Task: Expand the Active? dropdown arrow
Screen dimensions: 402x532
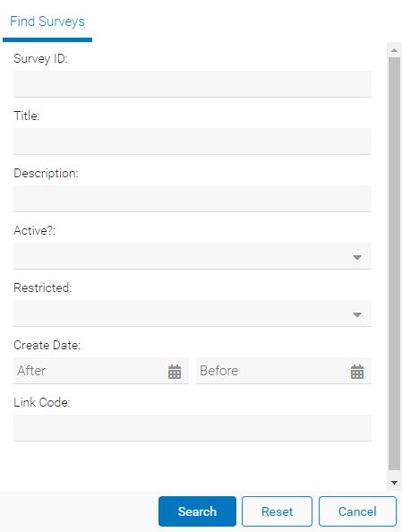Action: [x=357, y=257]
